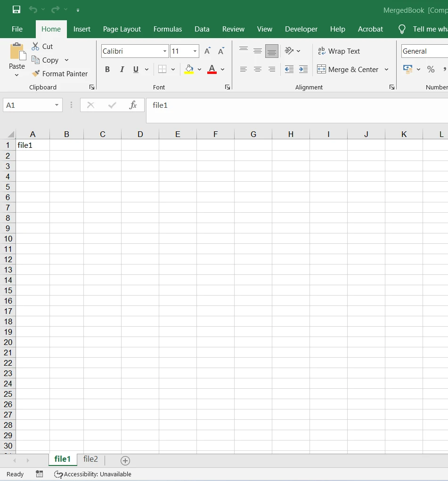Click inside the Name Box showing A1
Image resolution: width=448 pixels, height=481 pixels.
[x=28, y=105]
